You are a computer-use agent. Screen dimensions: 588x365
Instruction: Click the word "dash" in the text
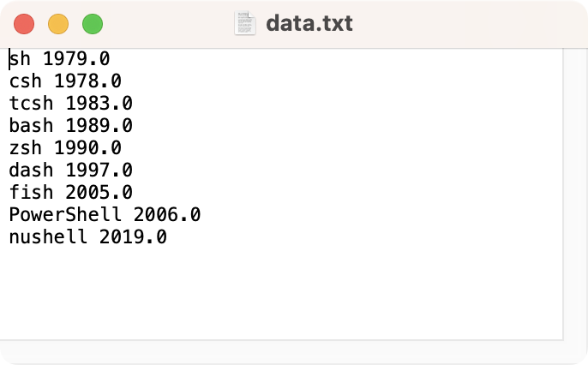coord(32,171)
